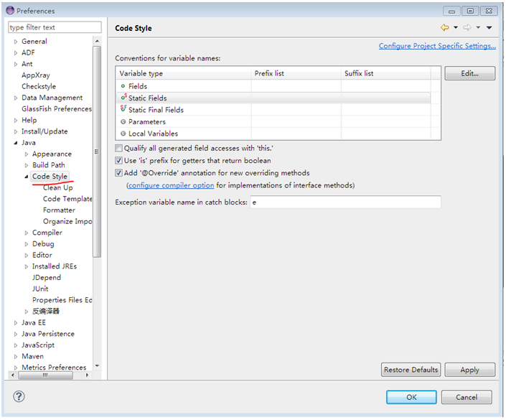Select Clean Up under Code Style
This screenshot has width=506, height=420.
58,187
